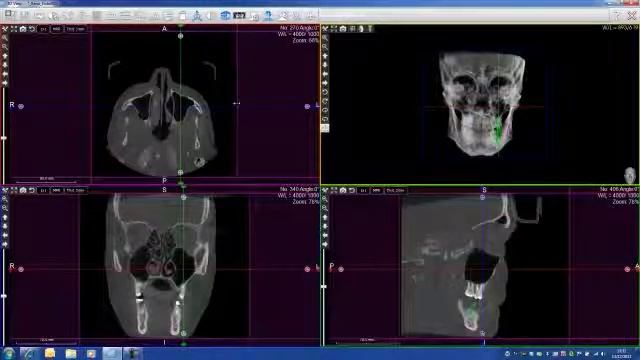The image size is (640, 360).
Task: Click the black panoramic icon in main toolbar
Action: click(x=239, y=16)
